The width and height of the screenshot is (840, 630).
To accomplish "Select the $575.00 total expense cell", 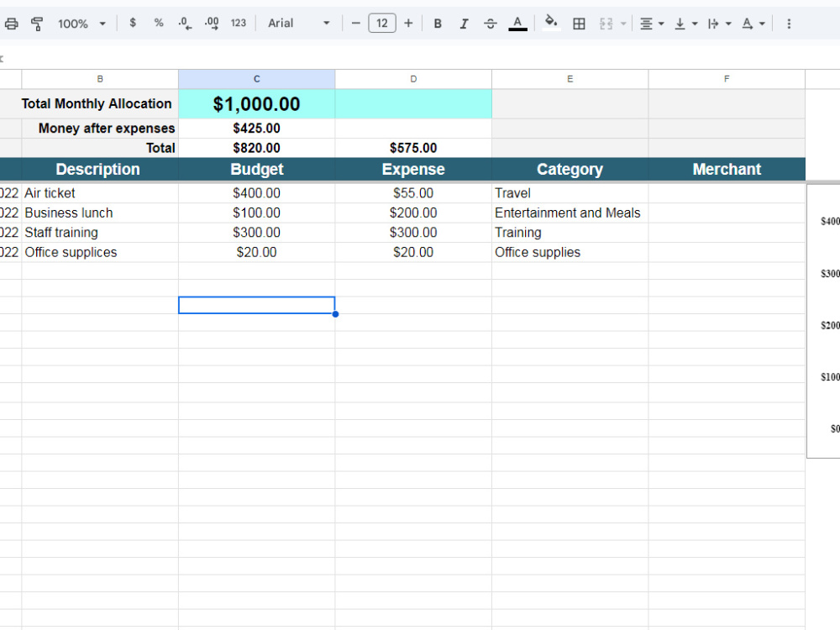I will [x=413, y=149].
